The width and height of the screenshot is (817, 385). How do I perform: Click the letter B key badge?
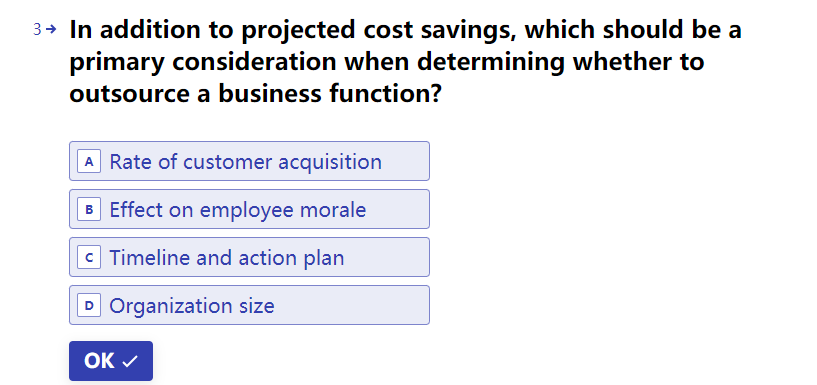click(89, 209)
